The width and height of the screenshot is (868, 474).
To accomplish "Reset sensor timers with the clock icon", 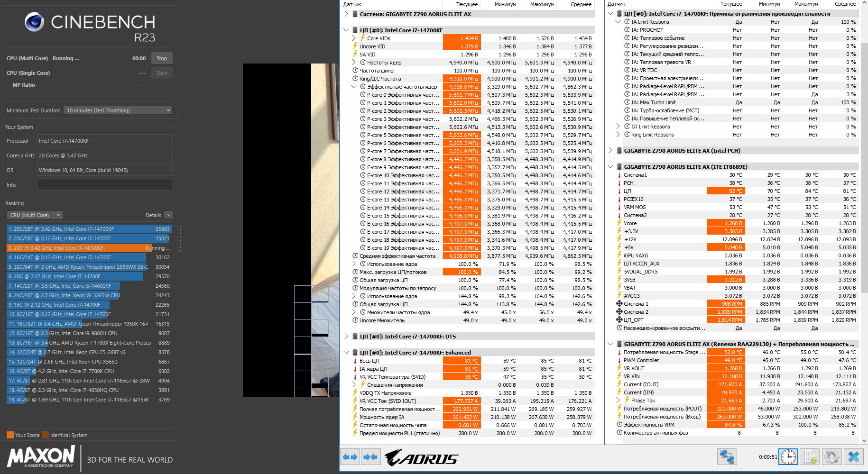I will tap(788, 457).
